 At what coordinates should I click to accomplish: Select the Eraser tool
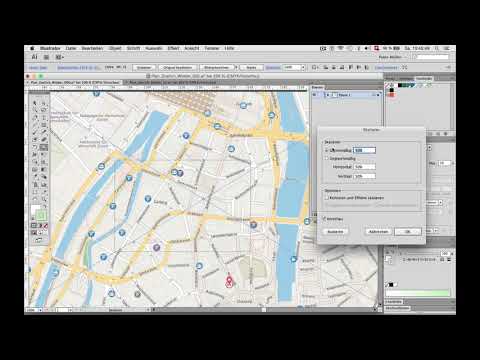[44, 140]
